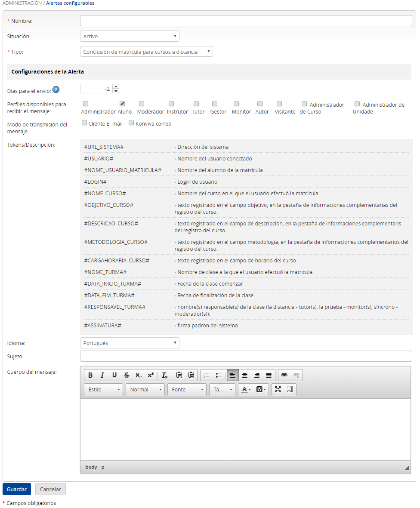
Task: Remove text formatting with Tx icon
Action: pos(165,375)
